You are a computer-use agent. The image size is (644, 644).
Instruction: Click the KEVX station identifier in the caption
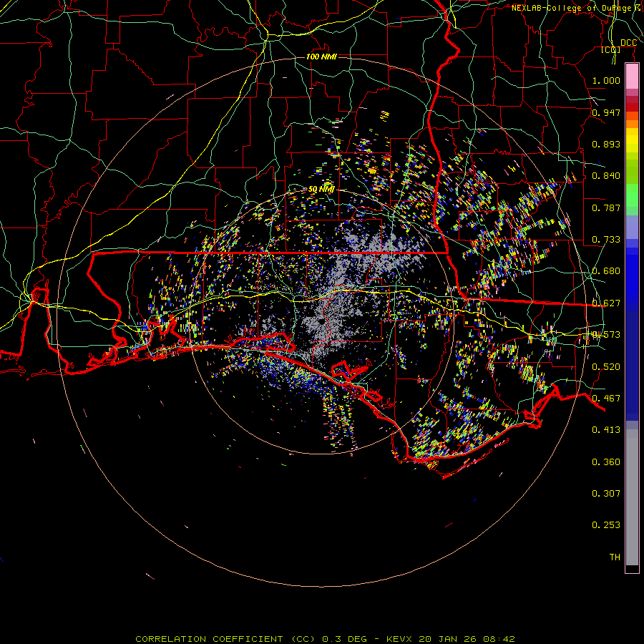399,639
